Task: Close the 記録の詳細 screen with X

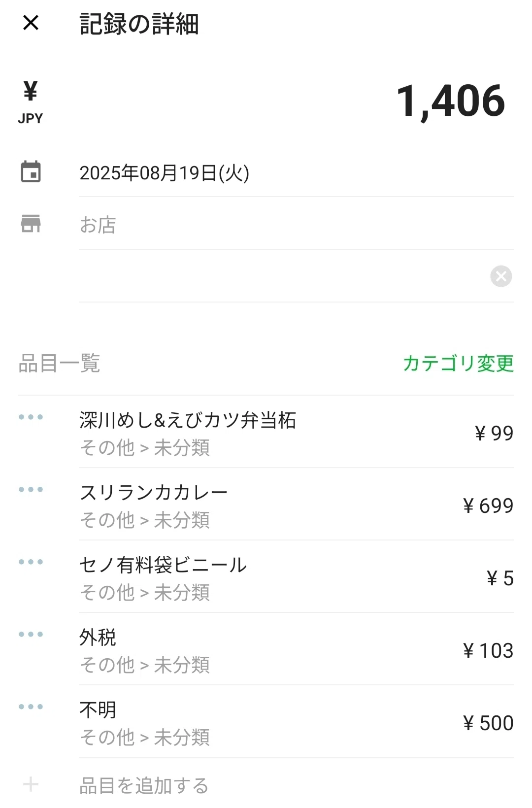Action: click(31, 23)
